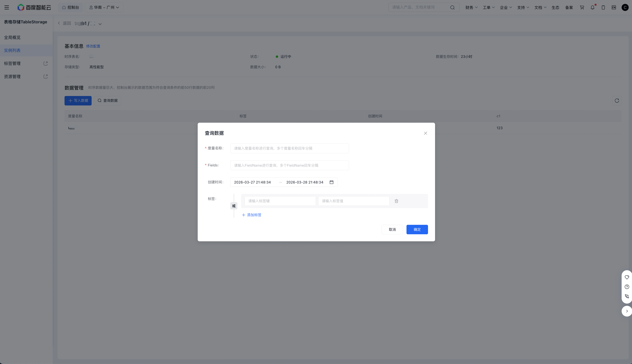632x364 pixels.
Task: Click the 确定 button
Action: [x=417, y=229]
